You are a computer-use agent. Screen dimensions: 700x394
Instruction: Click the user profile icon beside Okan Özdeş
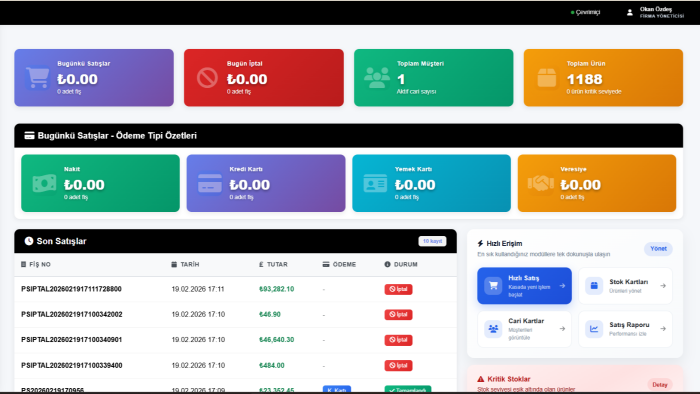tap(629, 12)
